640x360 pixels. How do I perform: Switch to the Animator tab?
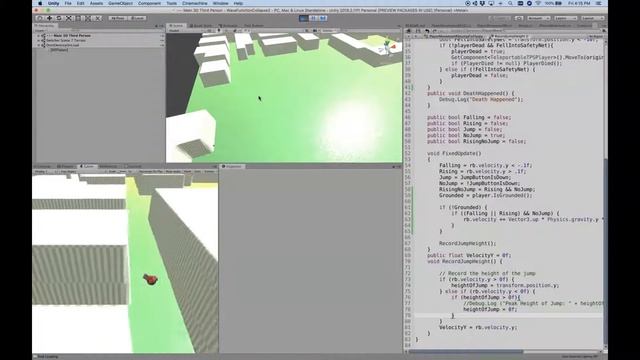click(x=228, y=26)
